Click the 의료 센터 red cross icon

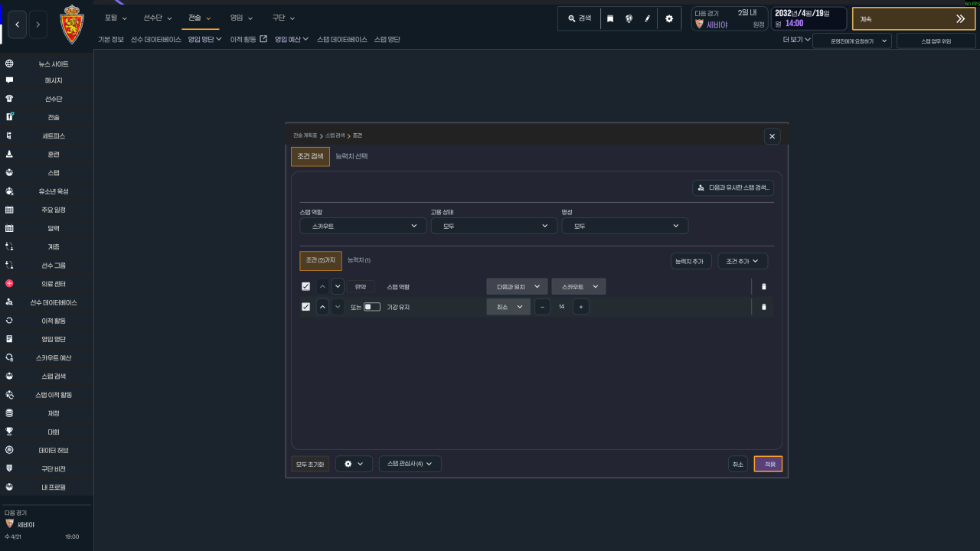click(x=9, y=284)
